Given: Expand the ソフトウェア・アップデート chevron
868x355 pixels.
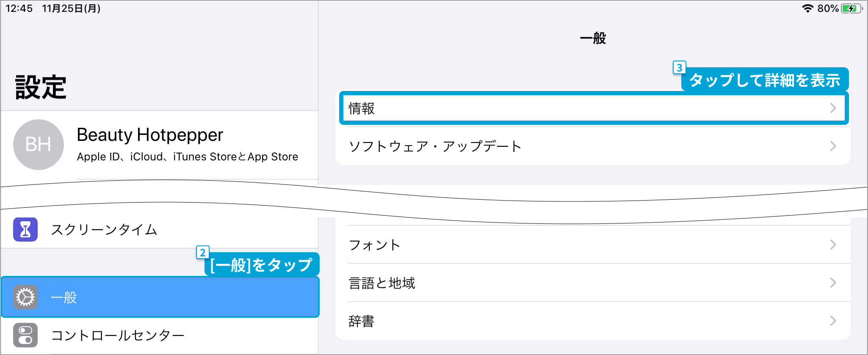Looking at the screenshot, I should click(833, 146).
